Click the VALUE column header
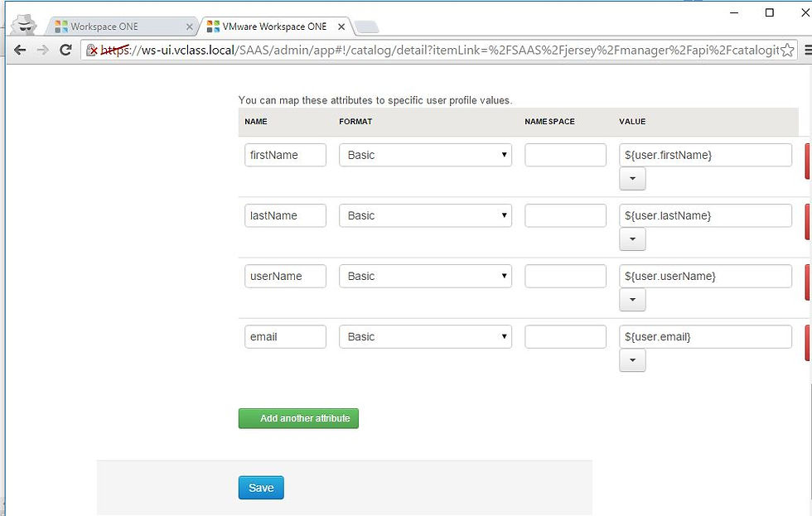Screen dimensions: 812x516 [x=632, y=122]
